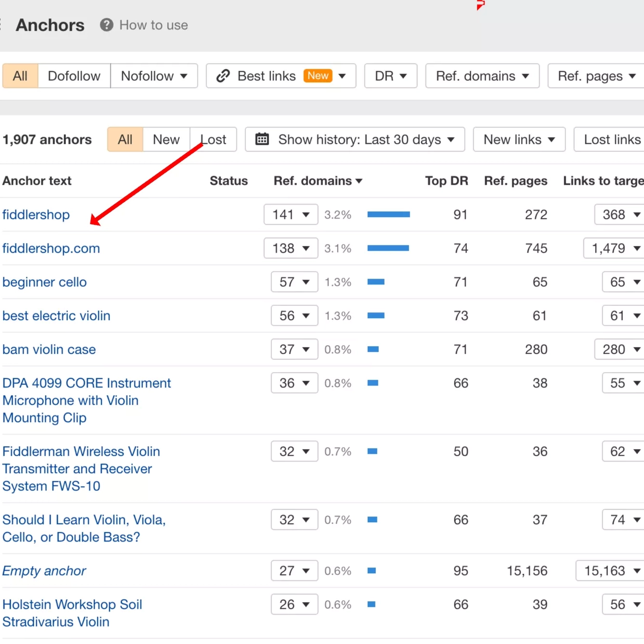
Task: Expand the 56 ref. domains dropdown
Action: click(295, 316)
